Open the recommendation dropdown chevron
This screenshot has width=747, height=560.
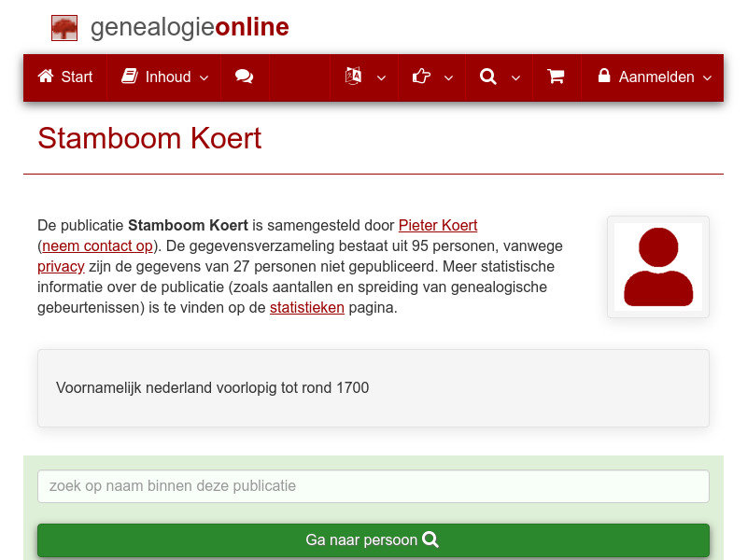point(448,78)
